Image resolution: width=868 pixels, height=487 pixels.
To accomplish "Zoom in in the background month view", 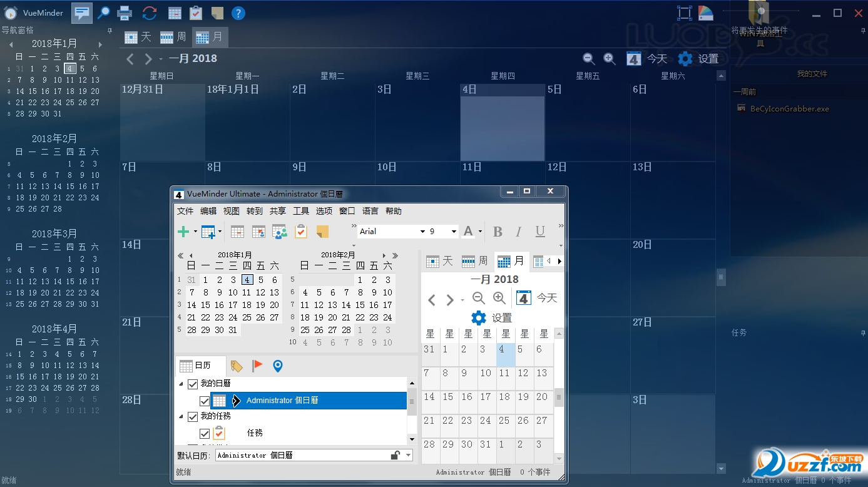I will 610,58.
